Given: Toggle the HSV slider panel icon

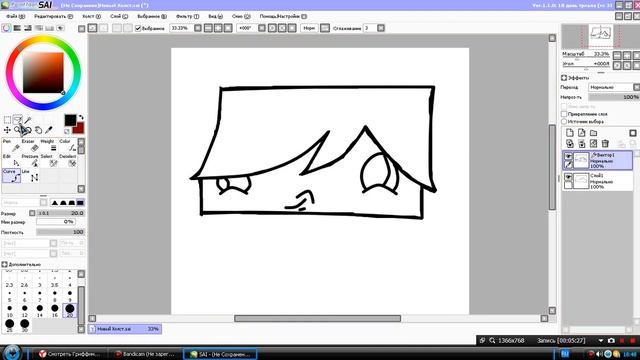Looking at the screenshot, I should (28, 28).
